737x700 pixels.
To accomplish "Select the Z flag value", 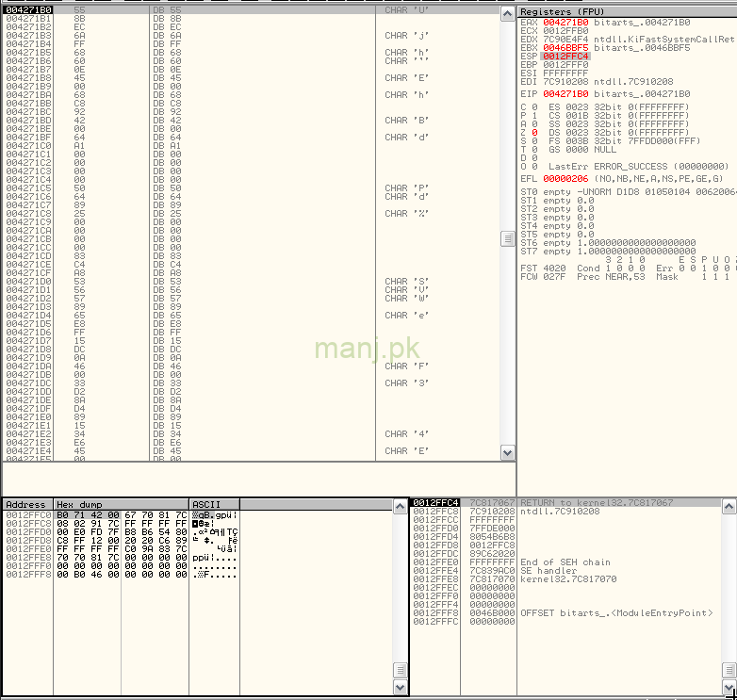I will [x=534, y=132].
